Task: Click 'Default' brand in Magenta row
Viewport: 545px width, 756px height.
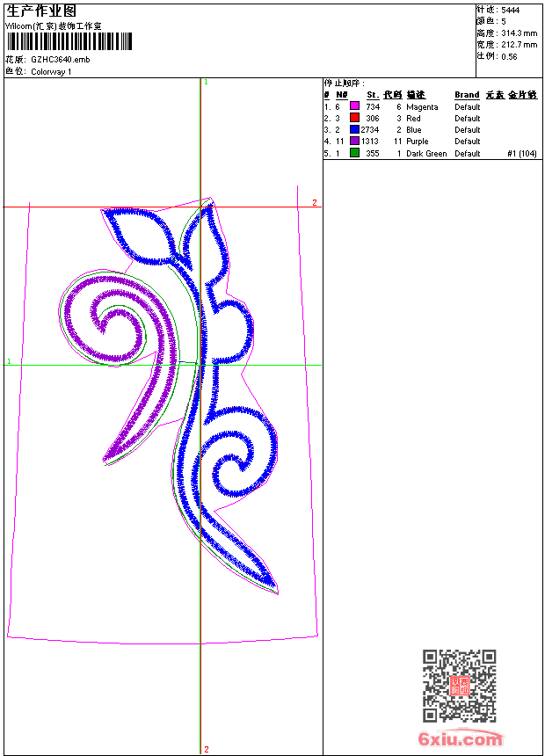Action: [x=468, y=107]
